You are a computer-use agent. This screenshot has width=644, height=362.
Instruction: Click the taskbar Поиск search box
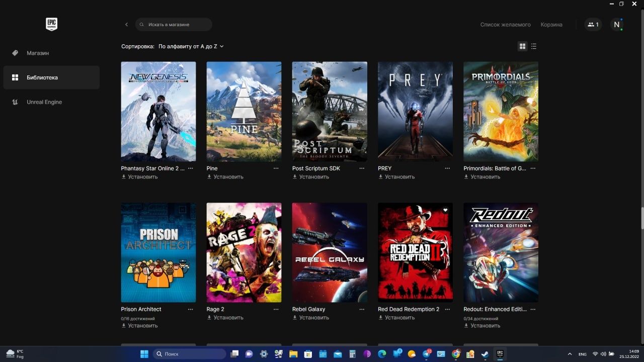pyautogui.click(x=189, y=354)
